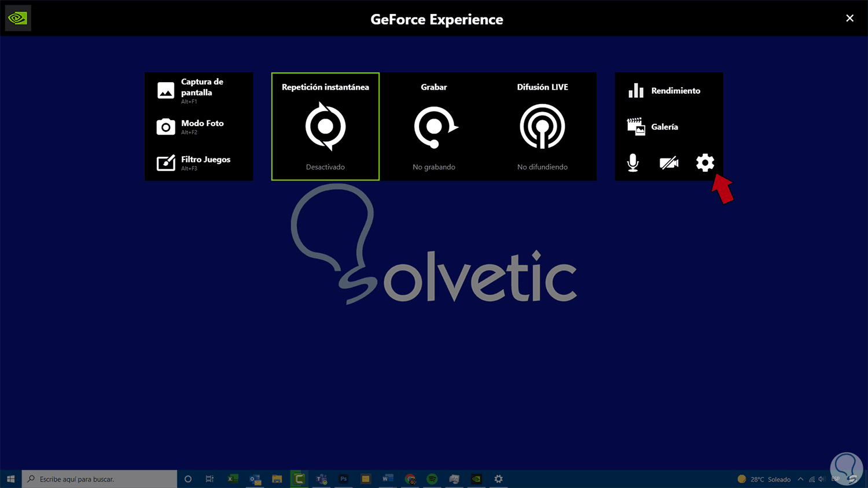Screen dimensions: 868x488
Task: Open Filtro Juegos
Action: [198, 162]
